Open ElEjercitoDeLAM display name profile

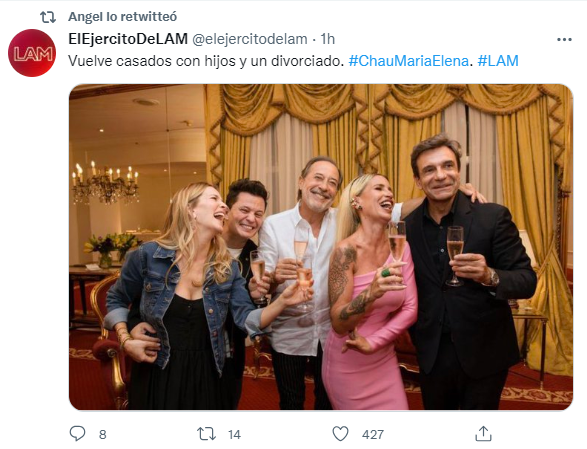128,39
